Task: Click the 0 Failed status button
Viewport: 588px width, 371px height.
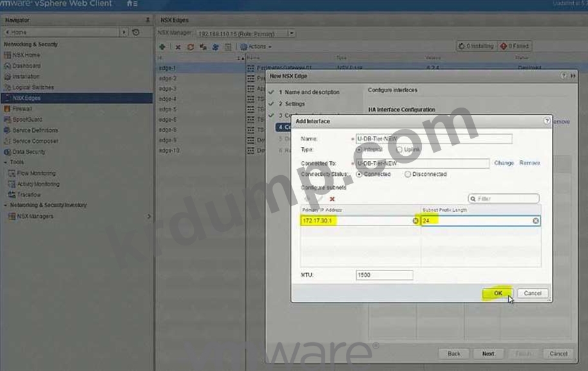Action: point(515,46)
